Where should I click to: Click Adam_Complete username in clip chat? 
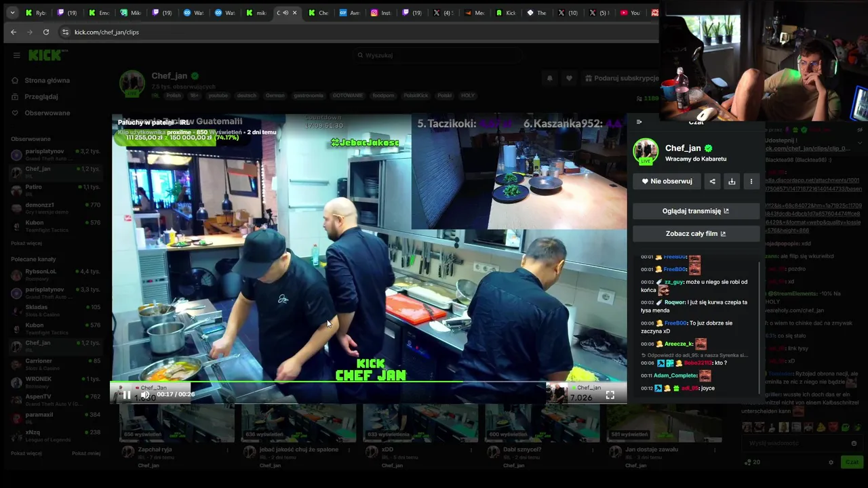click(675, 375)
